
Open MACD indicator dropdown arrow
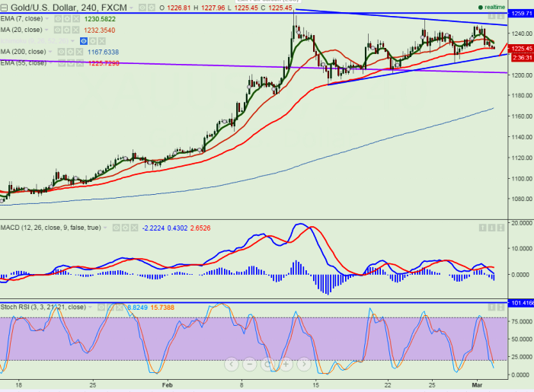105,228
